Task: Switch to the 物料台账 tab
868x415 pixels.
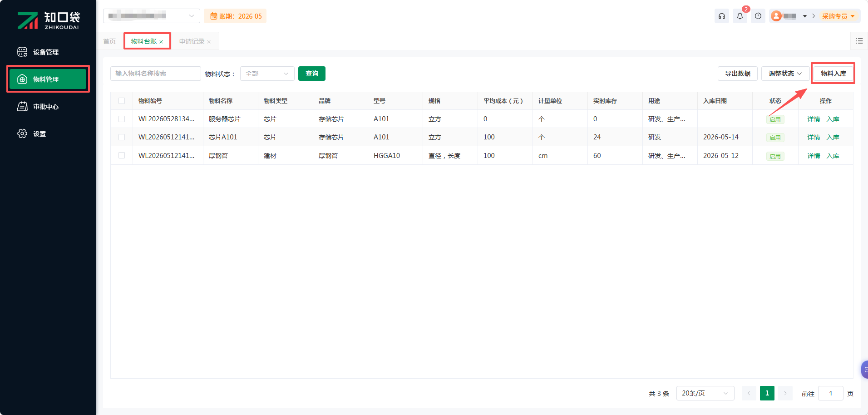Action: pyautogui.click(x=144, y=41)
